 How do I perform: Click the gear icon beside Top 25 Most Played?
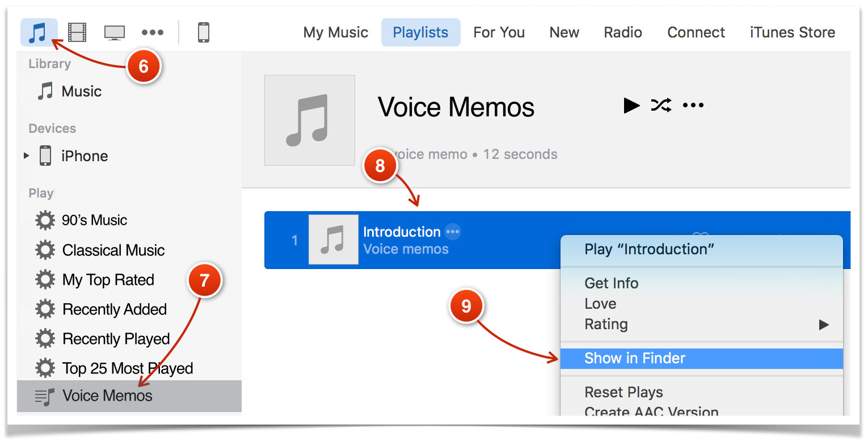(45, 368)
